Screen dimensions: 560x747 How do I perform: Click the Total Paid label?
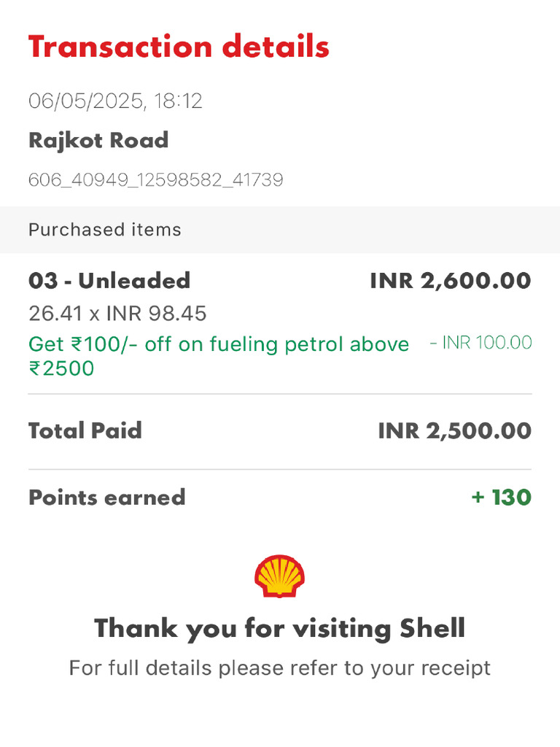pyautogui.click(x=85, y=430)
